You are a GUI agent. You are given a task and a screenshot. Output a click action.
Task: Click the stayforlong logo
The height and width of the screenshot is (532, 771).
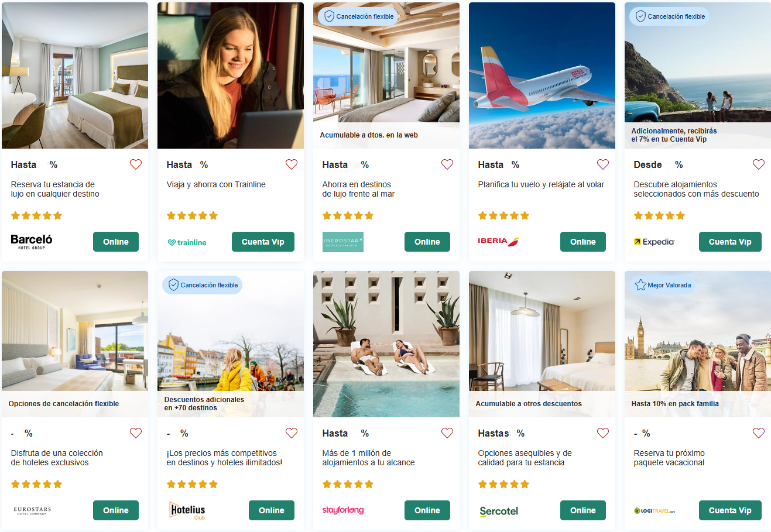click(x=343, y=510)
